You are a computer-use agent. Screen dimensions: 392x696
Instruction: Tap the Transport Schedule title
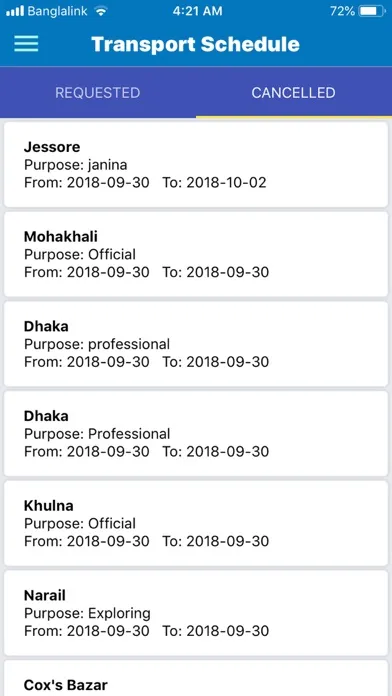point(195,44)
